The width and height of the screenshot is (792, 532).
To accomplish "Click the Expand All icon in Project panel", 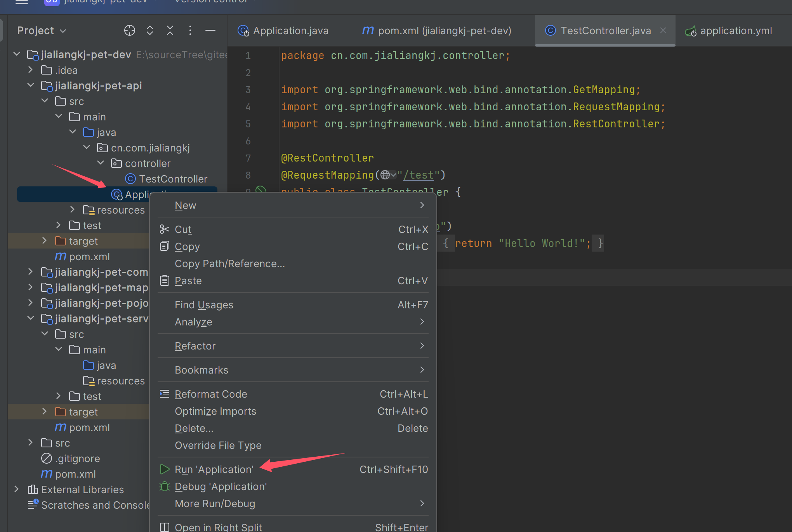I will [150, 30].
